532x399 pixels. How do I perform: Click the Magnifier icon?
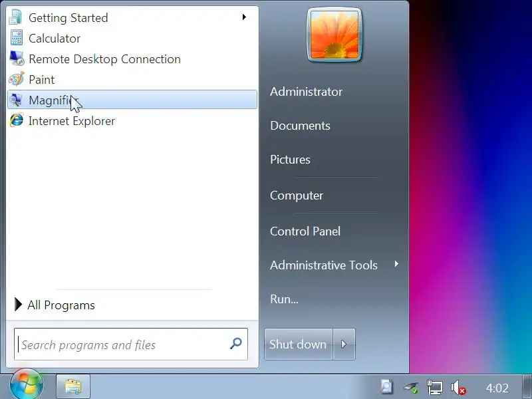(16, 100)
